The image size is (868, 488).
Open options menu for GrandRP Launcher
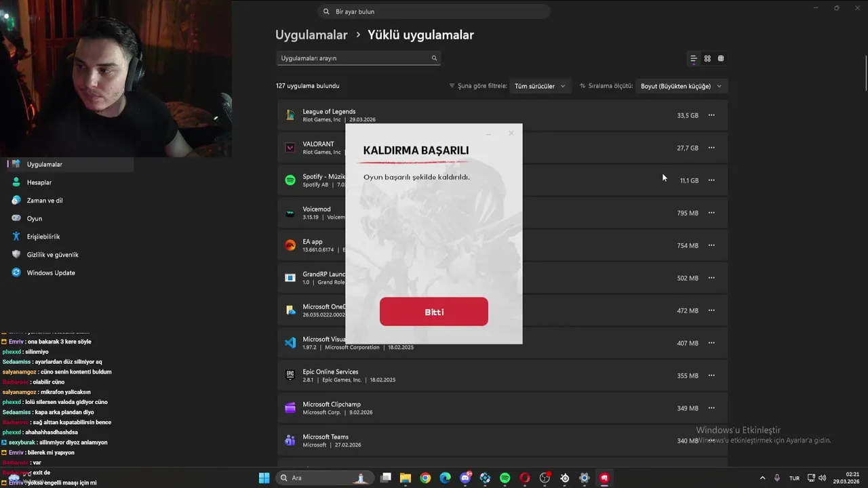pos(711,278)
